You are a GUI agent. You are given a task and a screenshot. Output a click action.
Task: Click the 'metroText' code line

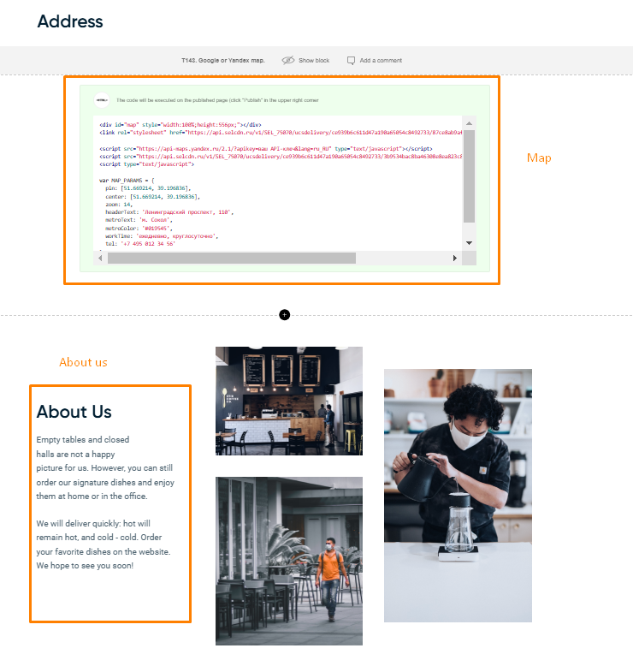pyautogui.click(x=139, y=220)
